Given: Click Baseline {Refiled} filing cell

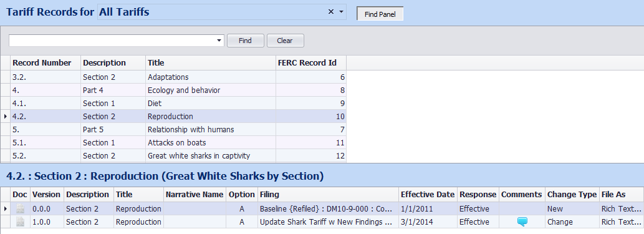Looking at the screenshot, I should pos(328,209).
